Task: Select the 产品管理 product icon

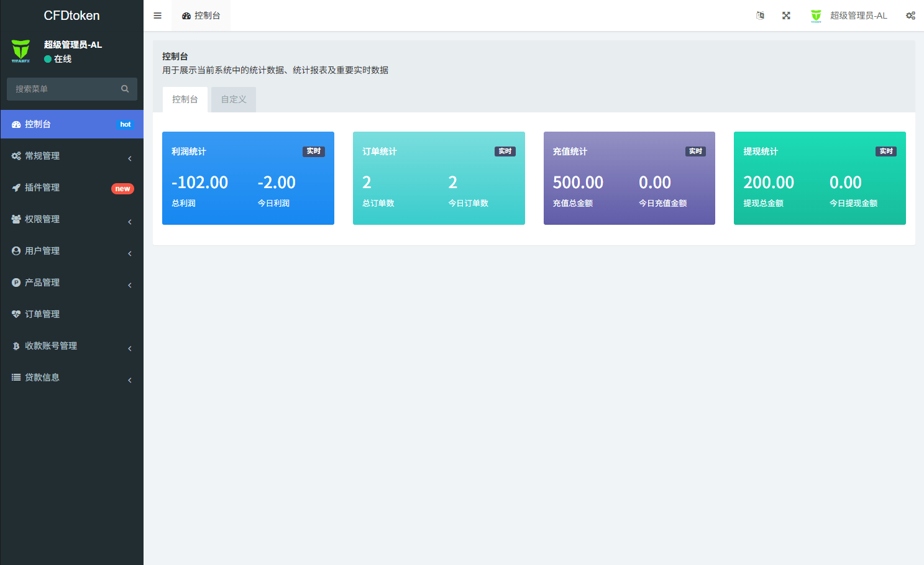Action: 16,282
